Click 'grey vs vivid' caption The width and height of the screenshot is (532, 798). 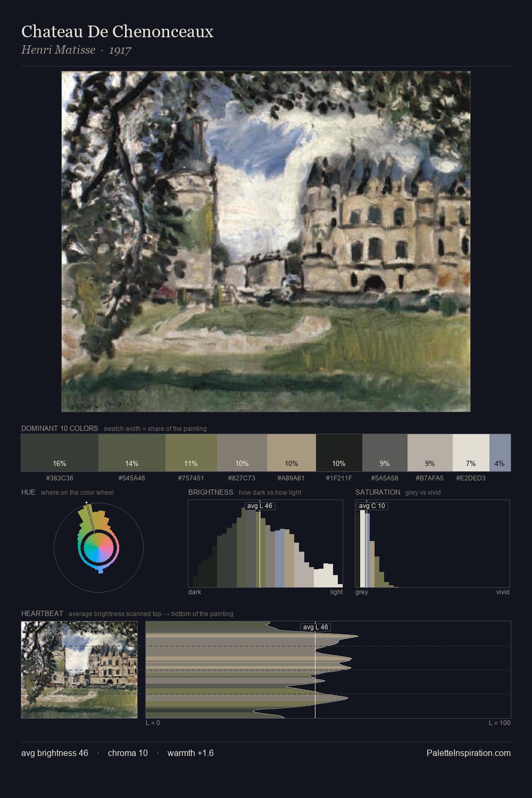(423, 493)
